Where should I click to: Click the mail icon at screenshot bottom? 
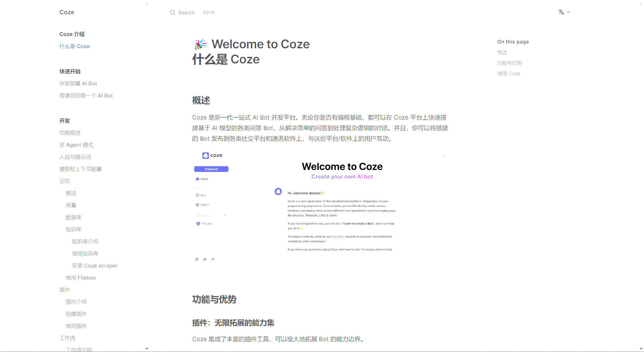205,259
